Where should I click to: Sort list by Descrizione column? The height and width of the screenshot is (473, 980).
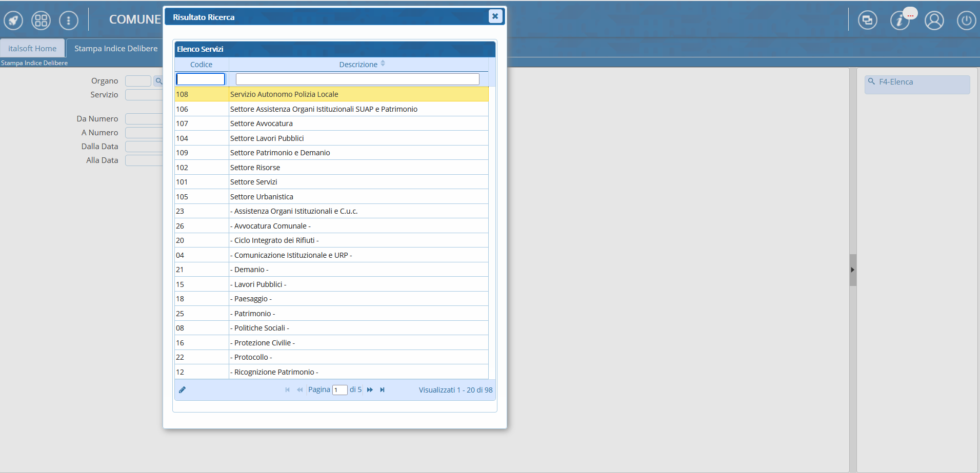[358, 65]
